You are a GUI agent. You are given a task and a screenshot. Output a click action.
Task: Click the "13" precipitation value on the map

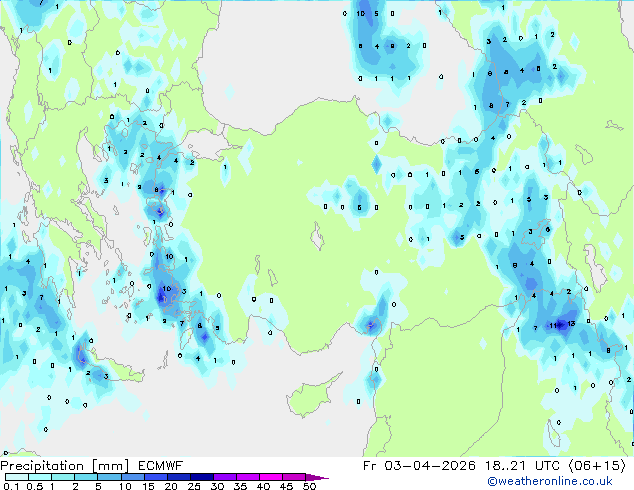point(571,324)
